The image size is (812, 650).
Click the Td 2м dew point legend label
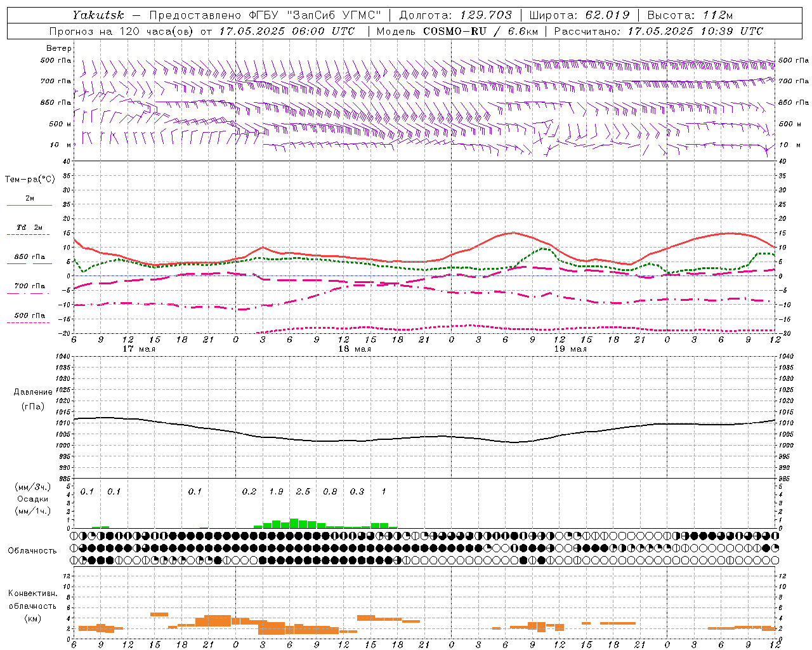29,227
